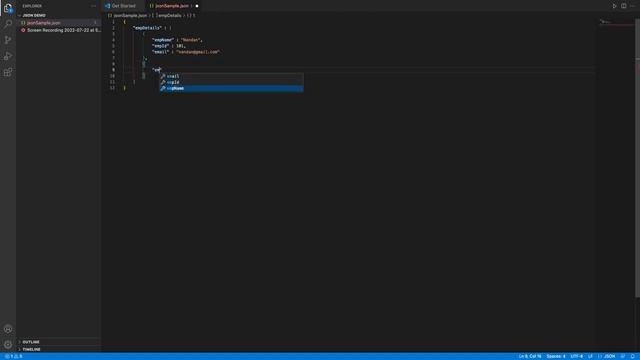Click line 5 containing "empId" : 101

[x=169, y=46]
